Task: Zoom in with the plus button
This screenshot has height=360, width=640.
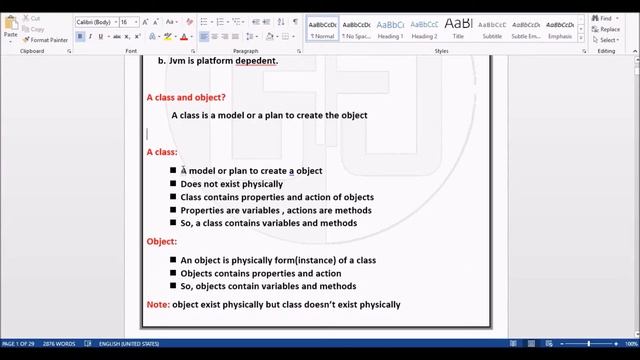Action: click(616, 344)
